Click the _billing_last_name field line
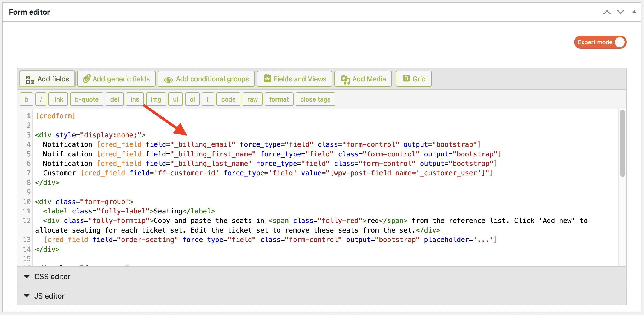Image resolution: width=644 pixels, height=315 pixels. point(270,164)
